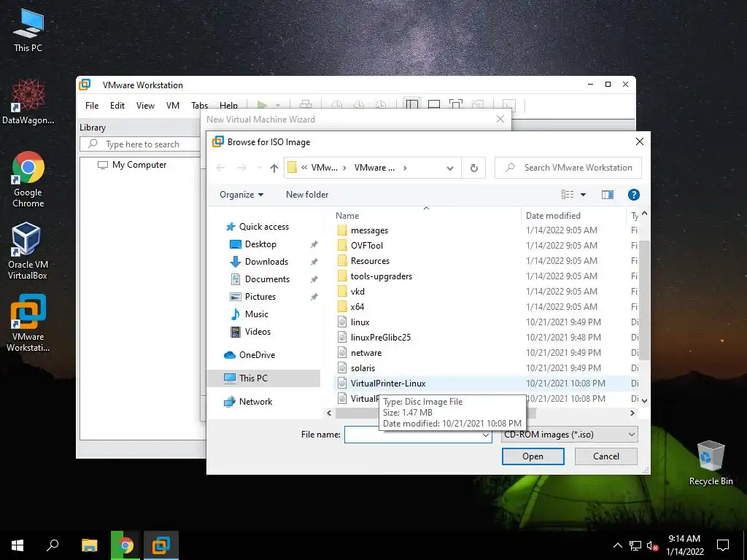Refresh the folder listing
Viewport: 747px width, 560px height.
point(473,168)
